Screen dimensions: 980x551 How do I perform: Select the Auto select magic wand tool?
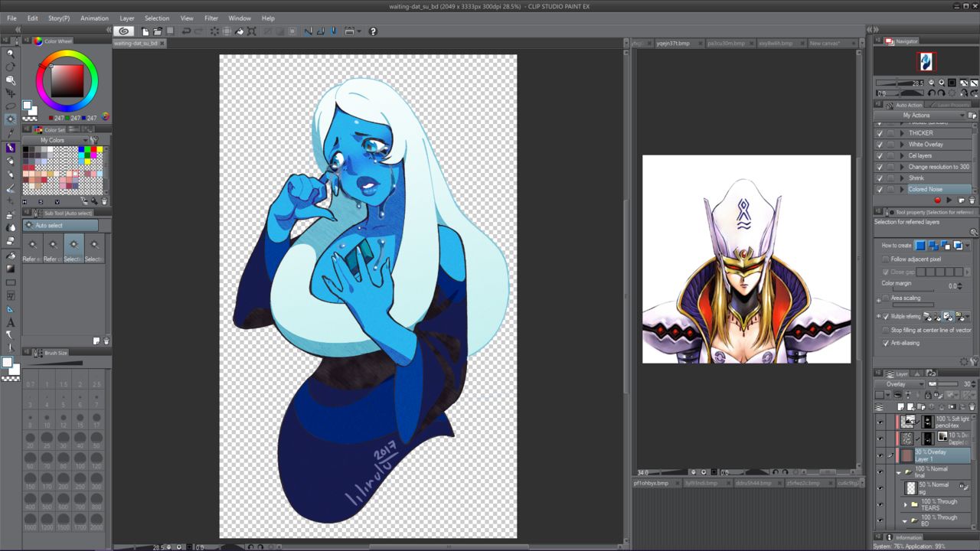click(11, 119)
